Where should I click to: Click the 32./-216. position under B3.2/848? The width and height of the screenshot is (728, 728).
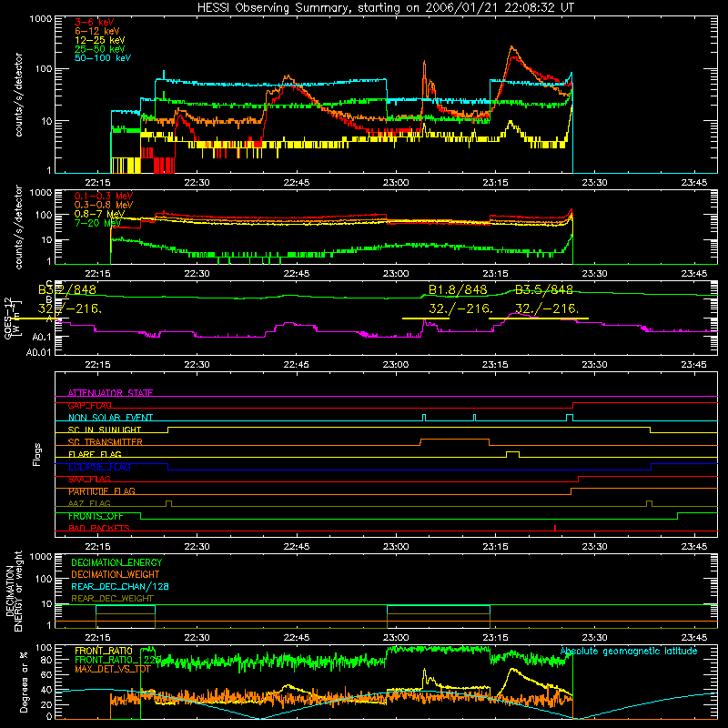click(70, 308)
